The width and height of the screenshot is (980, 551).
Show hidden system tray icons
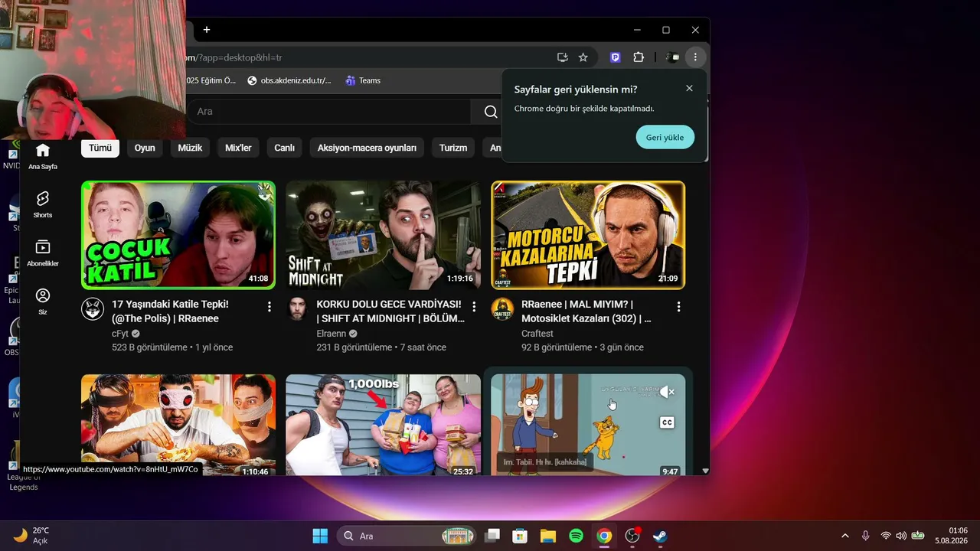[x=845, y=536]
